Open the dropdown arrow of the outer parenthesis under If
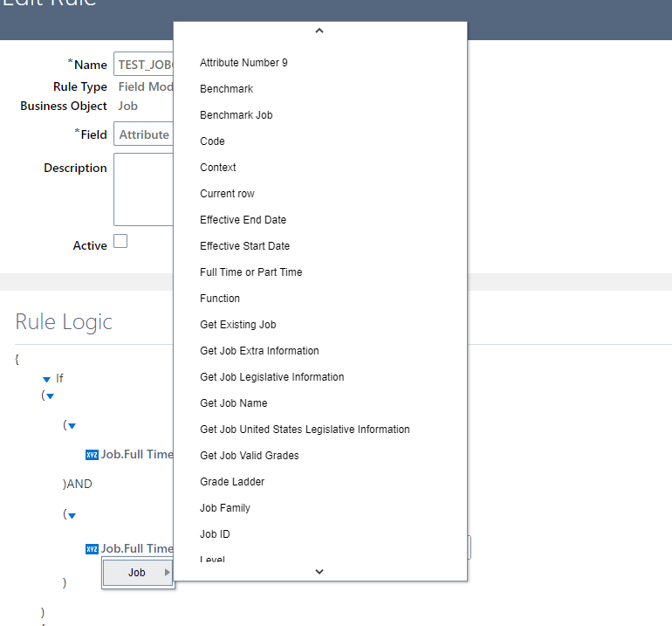Image resolution: width=672 pixels, height=626 pixels. 50,396
